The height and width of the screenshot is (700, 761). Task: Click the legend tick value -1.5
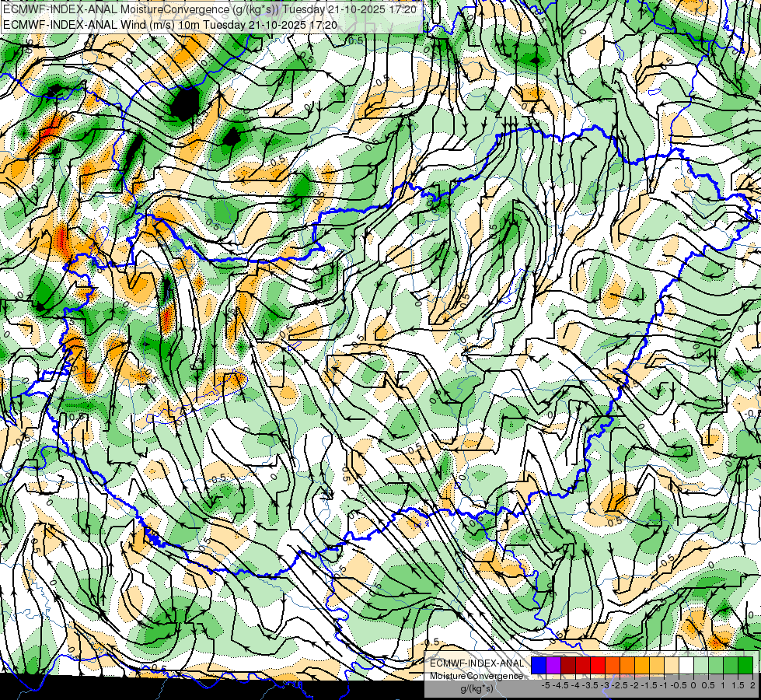tap(649, 685)
